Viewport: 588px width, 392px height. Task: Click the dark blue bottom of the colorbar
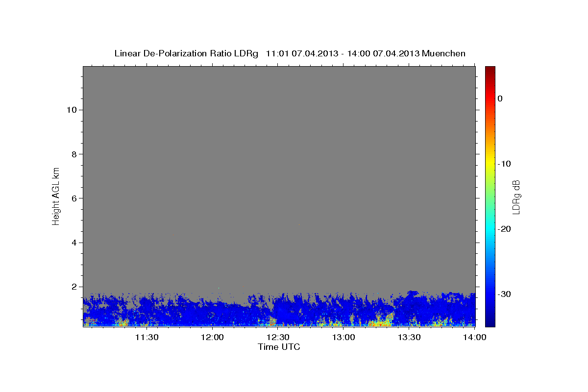point(490,321)
